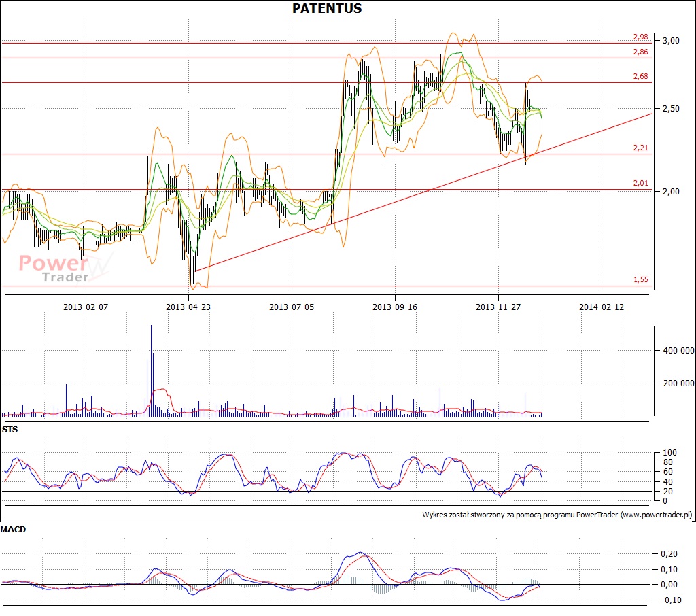This screenshot has height=616, width=696.
Task: Select the 2,21 support level label
Action: click(640, 148)
